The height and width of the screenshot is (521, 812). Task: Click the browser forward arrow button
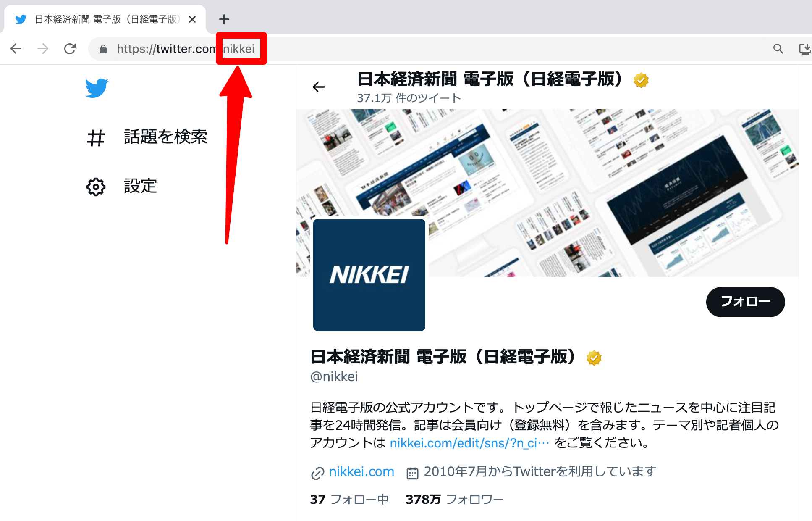[43, 49]
